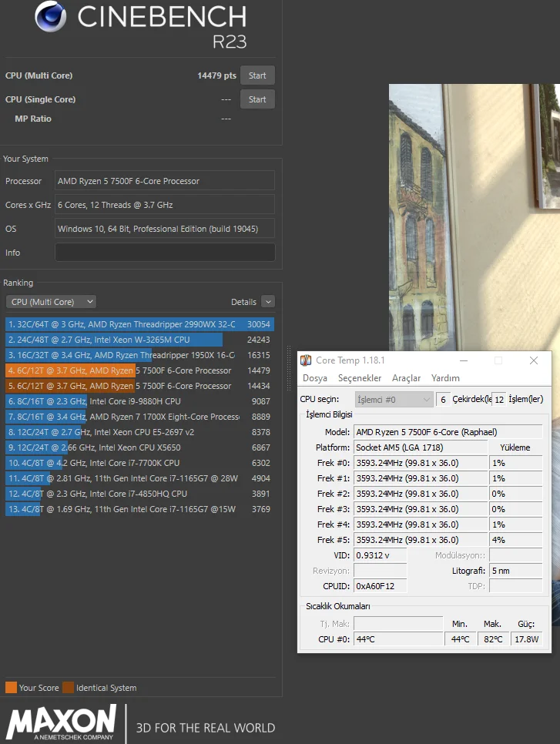Click the Info text field
The width and height of the screenshot is (560, 744).
point(165,253)
